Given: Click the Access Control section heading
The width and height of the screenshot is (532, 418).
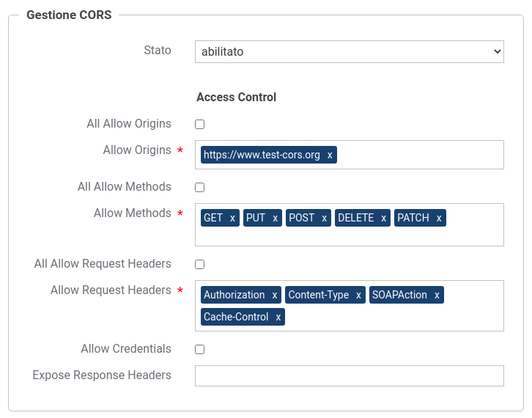Looking at the screenshot, I should [x=236, y=97].
